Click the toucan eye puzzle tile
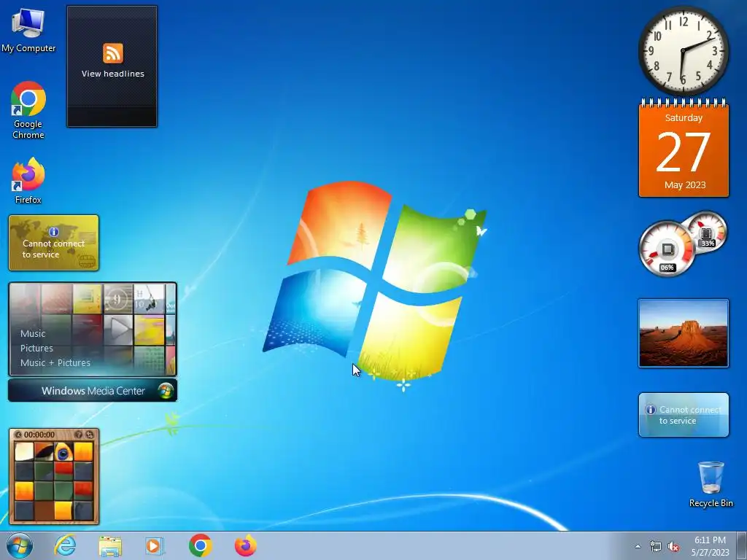The height and width of the screenshot is (560, 747). [63, 452]
